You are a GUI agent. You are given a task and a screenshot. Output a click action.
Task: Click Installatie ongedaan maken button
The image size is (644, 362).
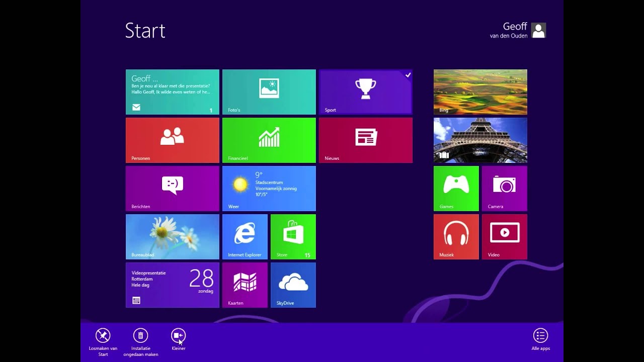point(140,342)
